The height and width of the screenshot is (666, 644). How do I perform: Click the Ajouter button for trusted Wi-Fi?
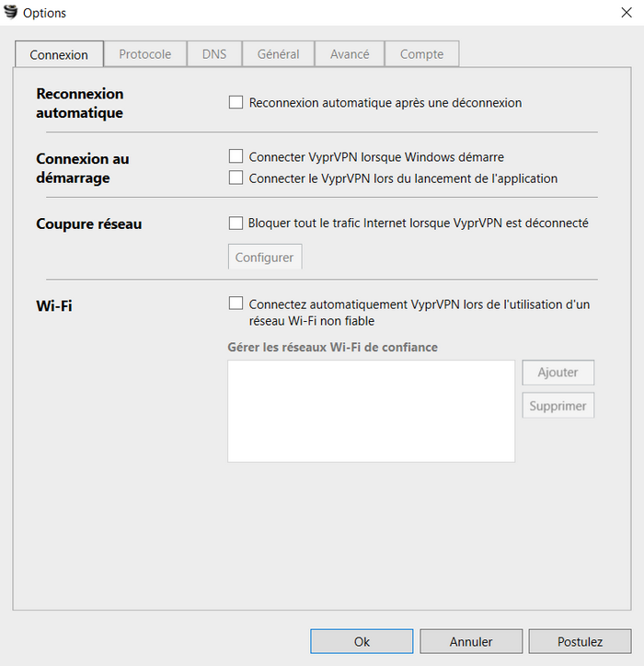[x=558, y=373]
